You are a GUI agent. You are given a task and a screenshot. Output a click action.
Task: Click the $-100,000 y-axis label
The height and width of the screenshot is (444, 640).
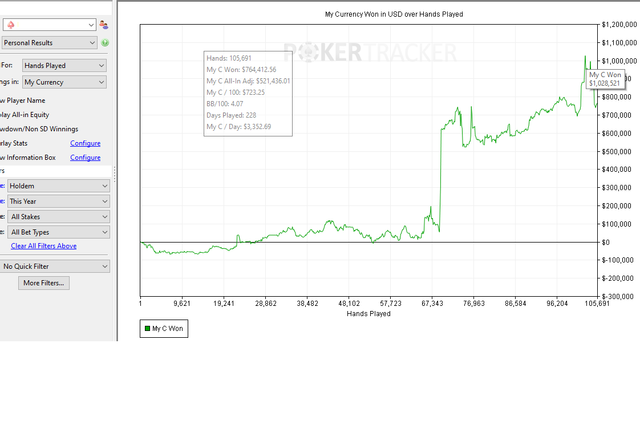618,260
